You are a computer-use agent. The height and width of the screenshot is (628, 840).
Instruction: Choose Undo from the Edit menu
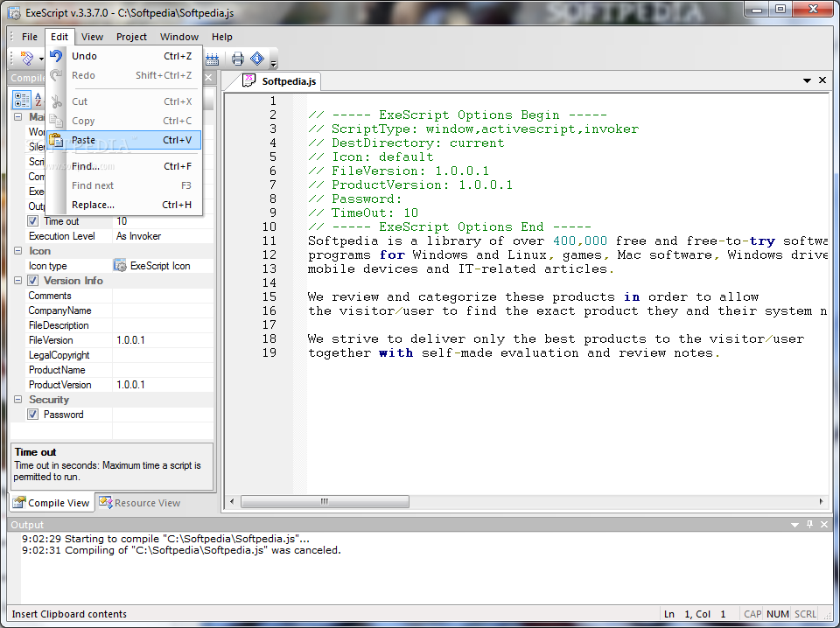click(x=123, y=56)
